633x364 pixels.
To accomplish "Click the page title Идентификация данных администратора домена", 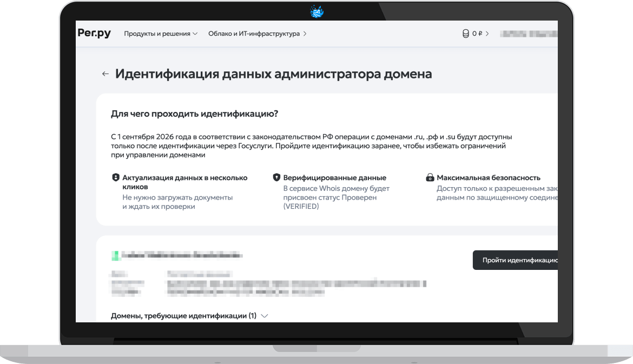I will (274, 74).
